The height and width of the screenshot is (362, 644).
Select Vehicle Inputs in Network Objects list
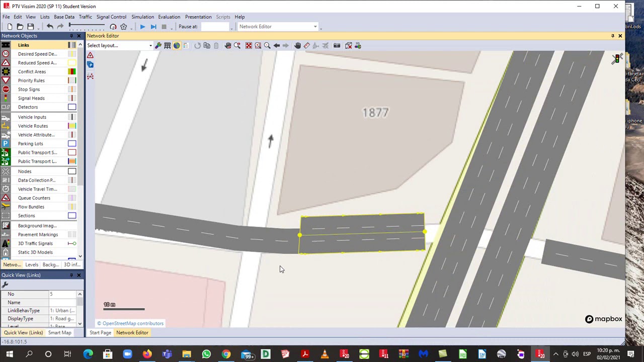point(32,117)
